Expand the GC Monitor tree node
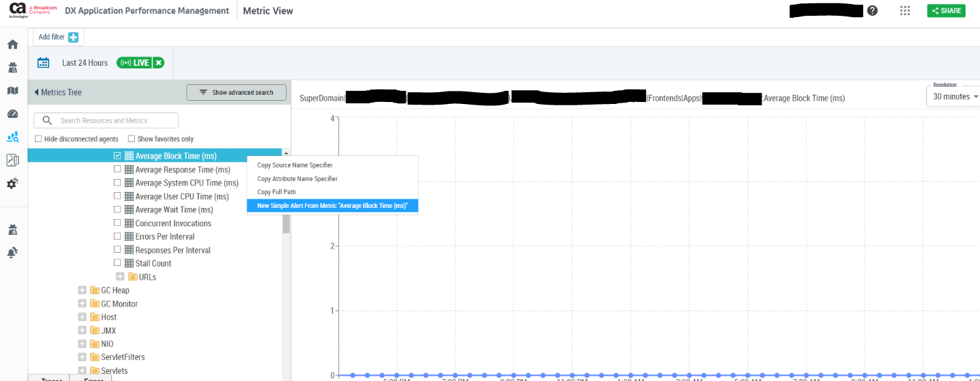This screenshot has width=980, height=381. [x=82, y=304]
